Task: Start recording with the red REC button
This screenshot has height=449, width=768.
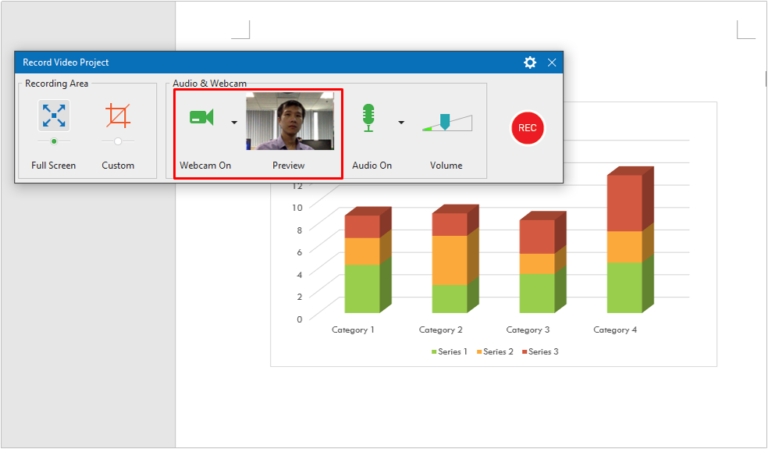Action: (x=528, y=128)
